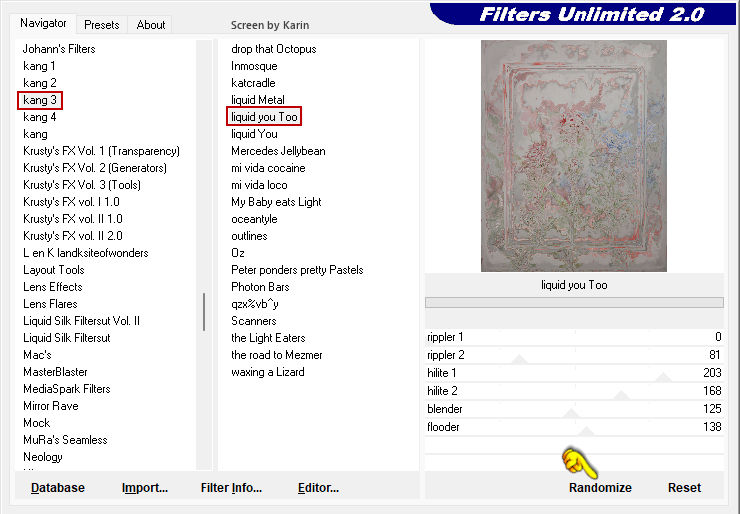Click the category list scrollbar
Screen dimensions: 740x514
pos(205,311)
